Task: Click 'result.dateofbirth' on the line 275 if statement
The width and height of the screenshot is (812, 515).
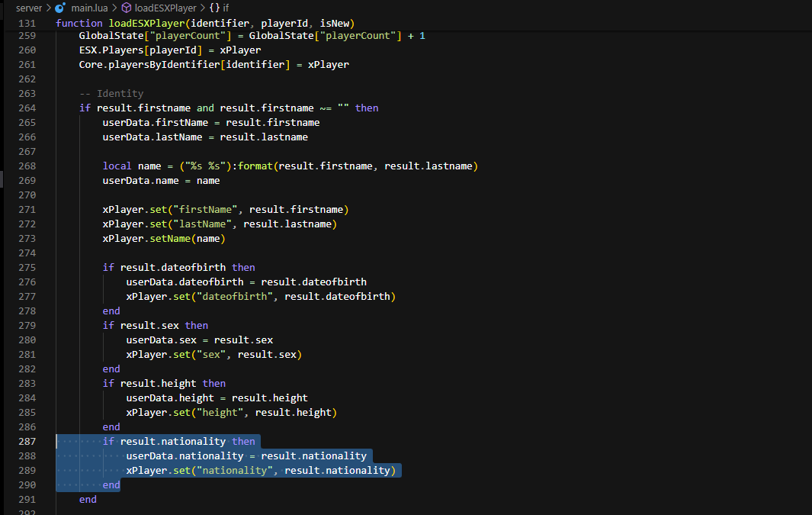Action: coord(173,267)
